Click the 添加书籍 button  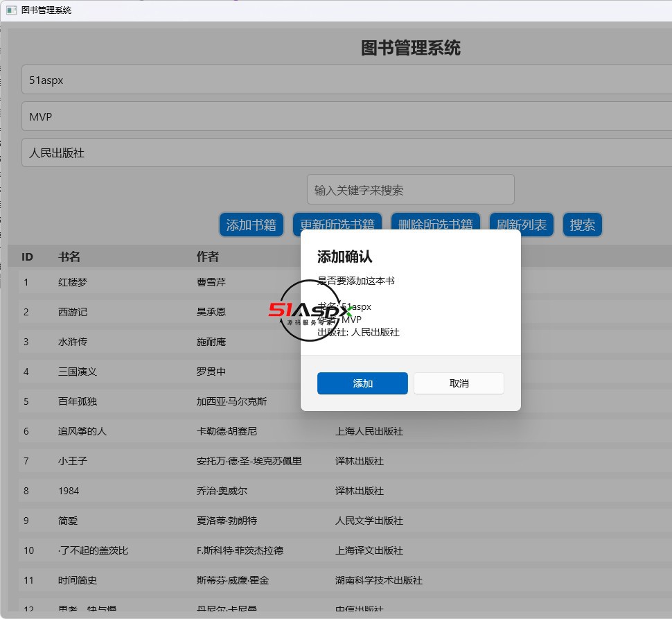pyautogui.click(x=251, y=225)
